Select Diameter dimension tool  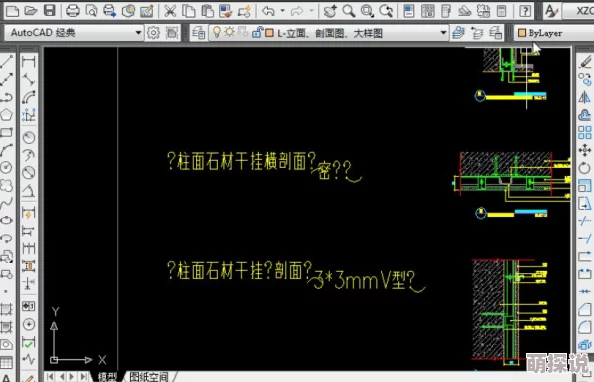click(29, 173)
